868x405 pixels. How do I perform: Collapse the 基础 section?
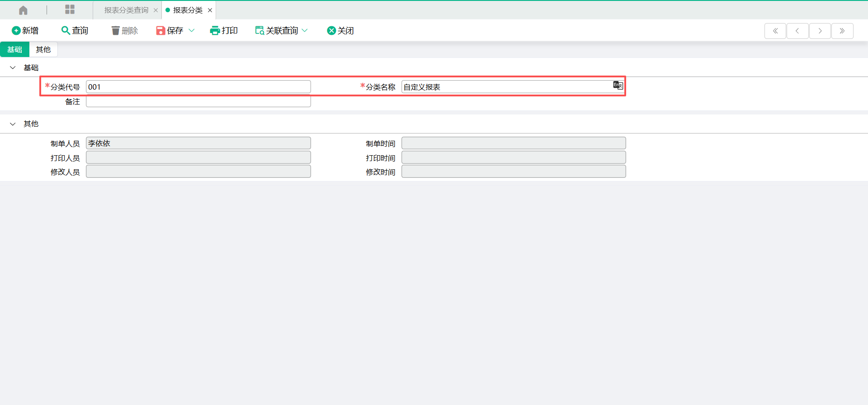point(13,67)
